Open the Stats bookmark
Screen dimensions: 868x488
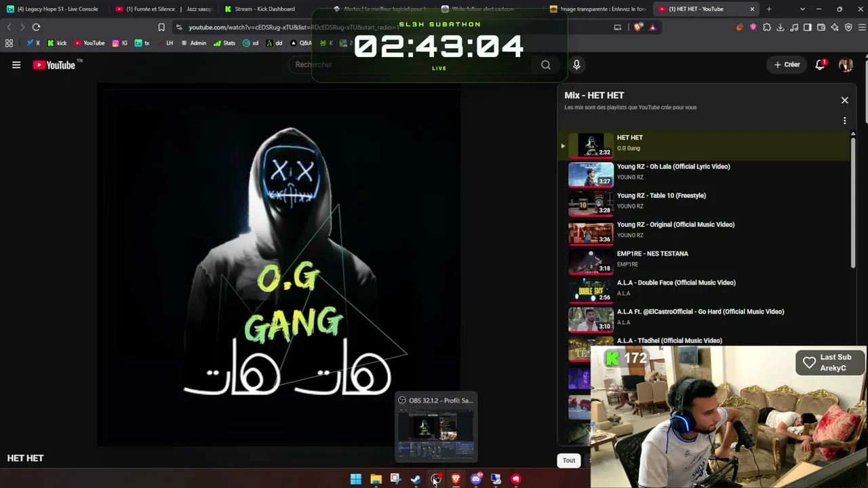tap(224, 43)
